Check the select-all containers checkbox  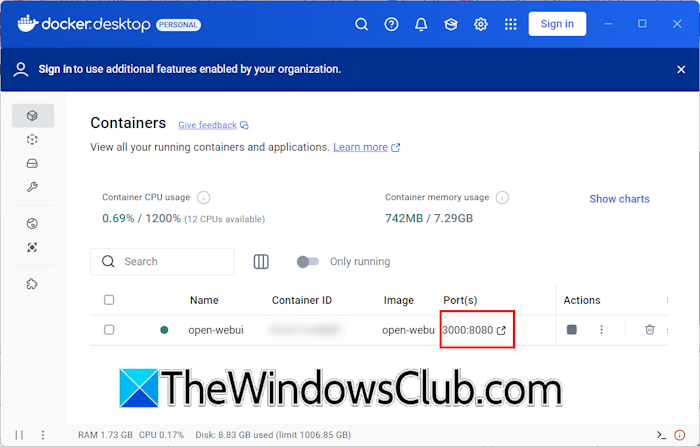pos(109,300)
